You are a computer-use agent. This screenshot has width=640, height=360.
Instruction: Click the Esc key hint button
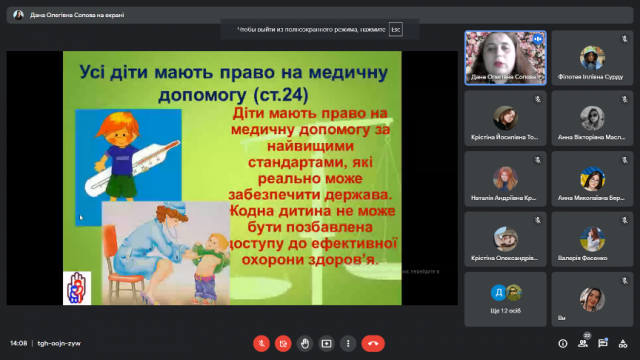click(396, 29)
